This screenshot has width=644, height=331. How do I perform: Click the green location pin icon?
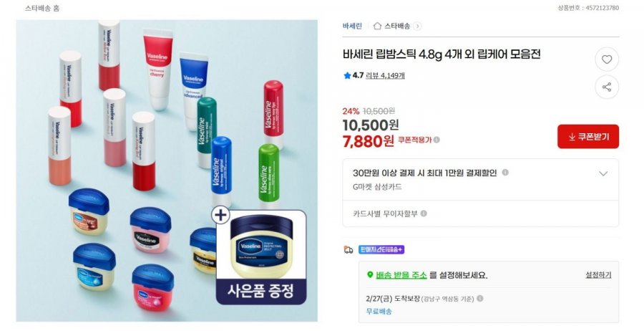369,275
